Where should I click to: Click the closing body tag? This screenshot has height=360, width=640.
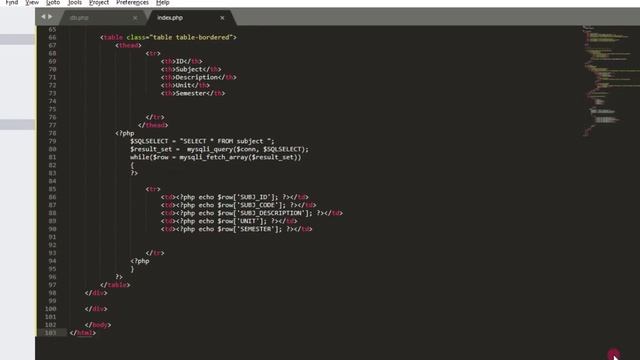point(98,325)
